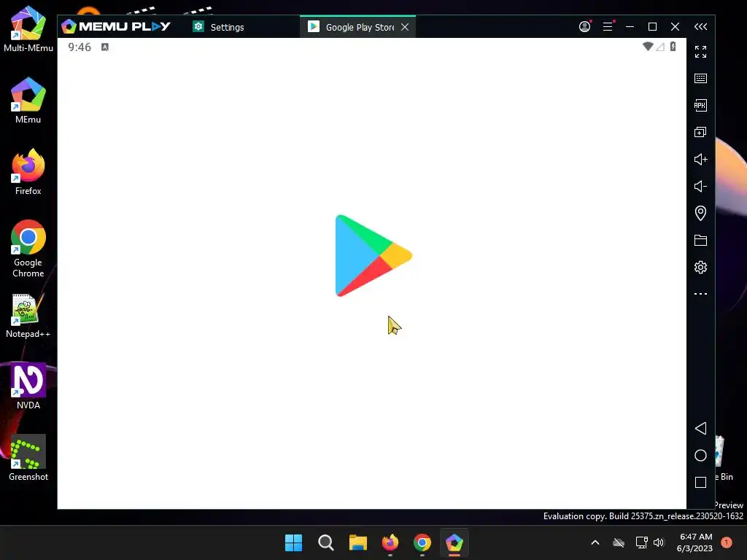
Task: Click MEmu icon in taskbar
Action: click(x=454, y=542)
